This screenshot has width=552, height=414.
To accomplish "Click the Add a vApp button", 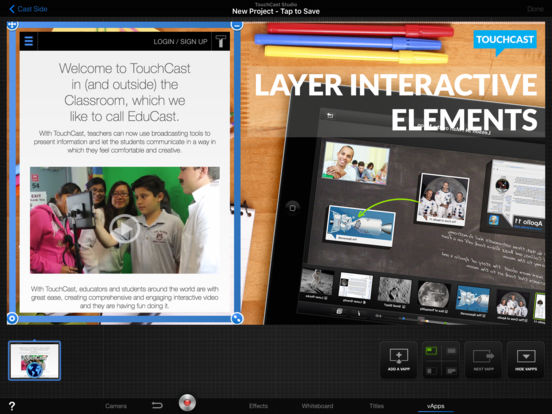I will pos(399,359).
